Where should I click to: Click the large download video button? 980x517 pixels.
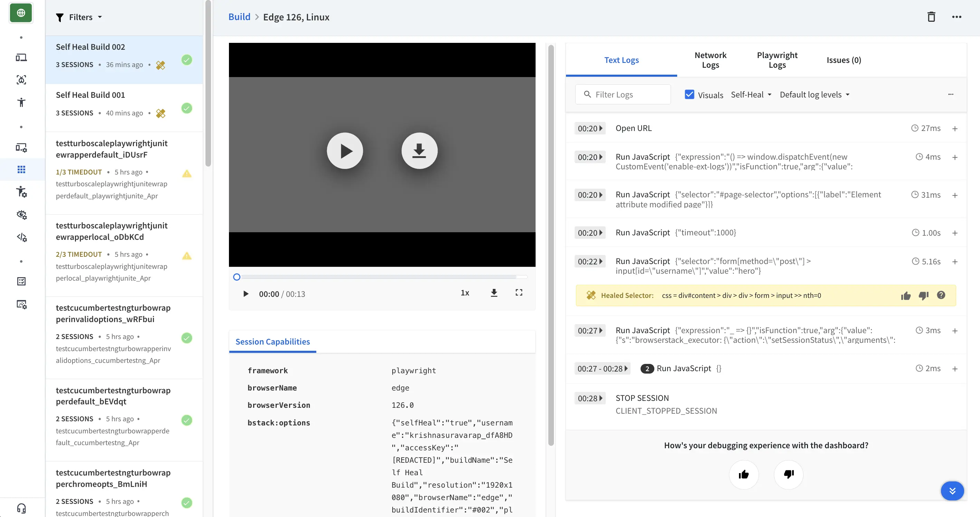(x=419, y=151)
